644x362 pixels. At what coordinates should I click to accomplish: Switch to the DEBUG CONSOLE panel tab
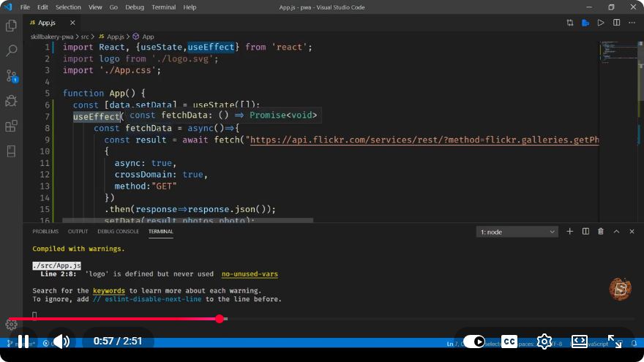click(118, 232)
